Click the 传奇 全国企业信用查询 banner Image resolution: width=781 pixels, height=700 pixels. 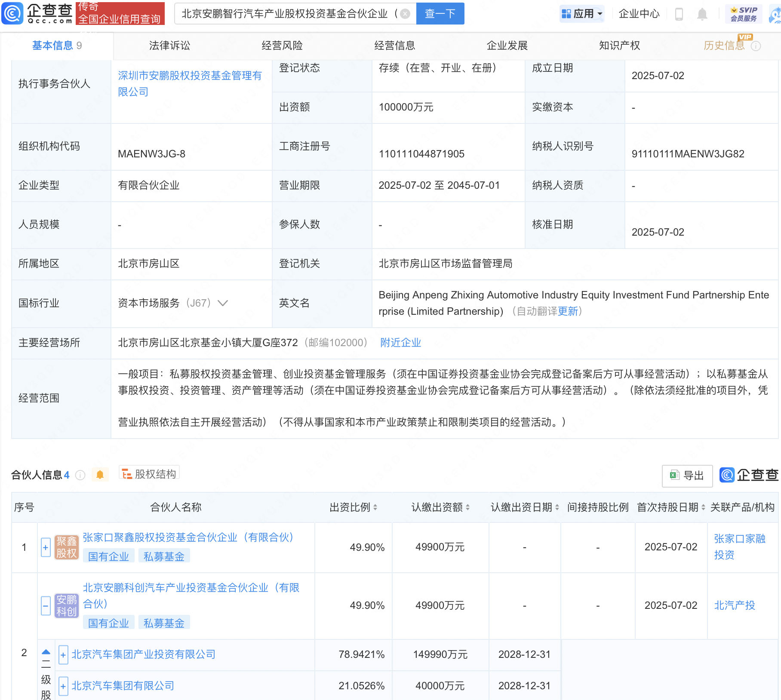tap(120, 13)
